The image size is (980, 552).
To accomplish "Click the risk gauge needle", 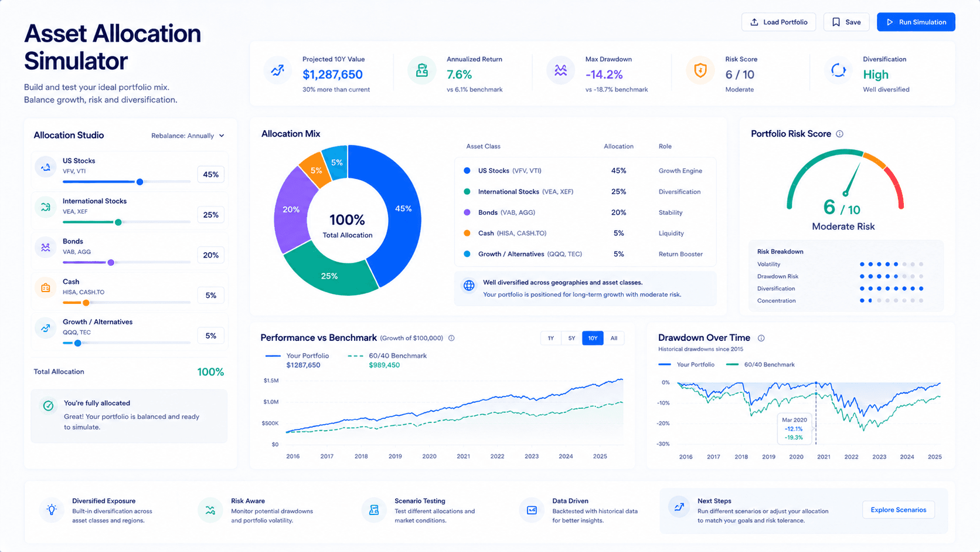I will [852, 178].
